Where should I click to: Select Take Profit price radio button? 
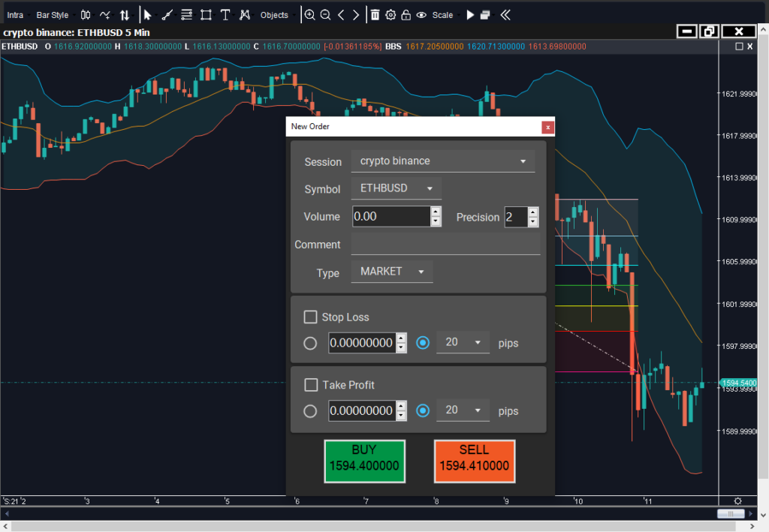point(310,411)
